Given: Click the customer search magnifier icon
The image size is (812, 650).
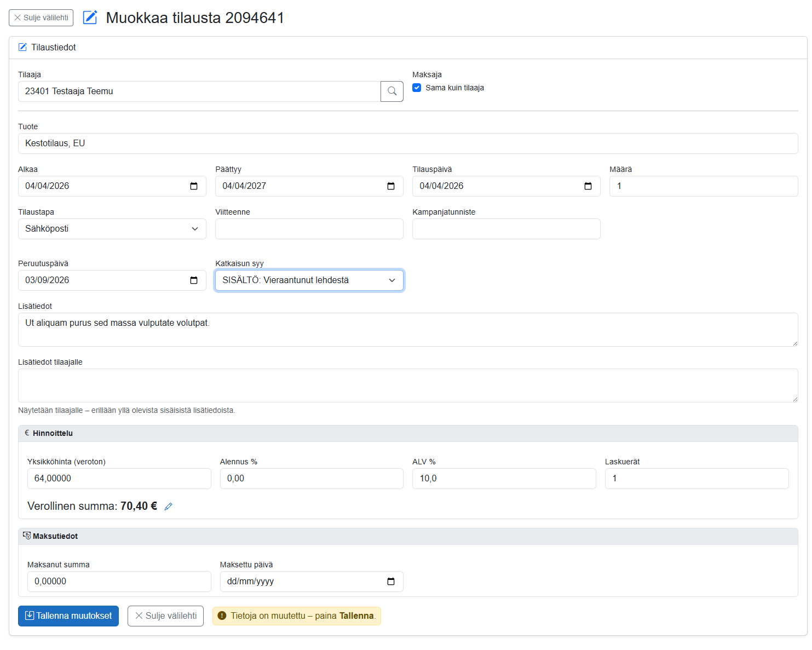Looking at the screenshot, I should pos(392,91).
